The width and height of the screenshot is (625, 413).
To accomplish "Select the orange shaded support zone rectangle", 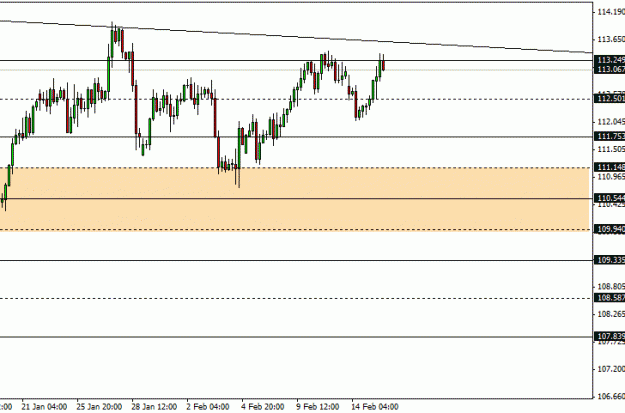I will pyautogui.click(x=295, y=199).
